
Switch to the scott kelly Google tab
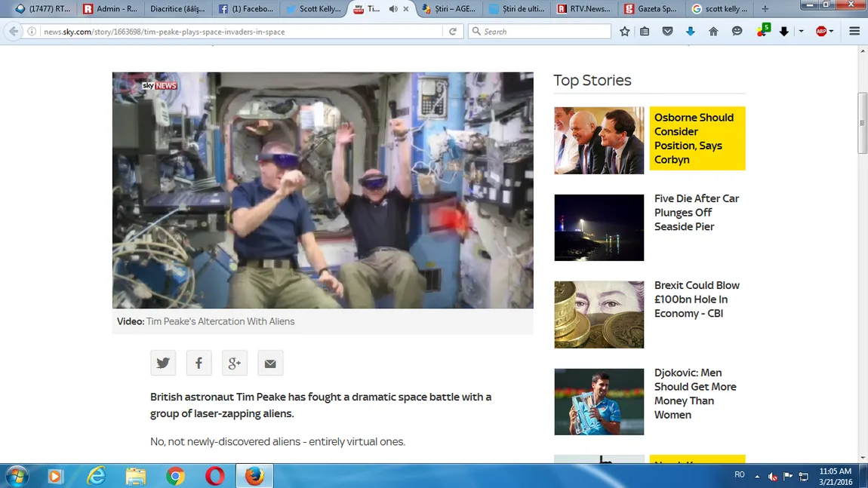pos(719,9)
